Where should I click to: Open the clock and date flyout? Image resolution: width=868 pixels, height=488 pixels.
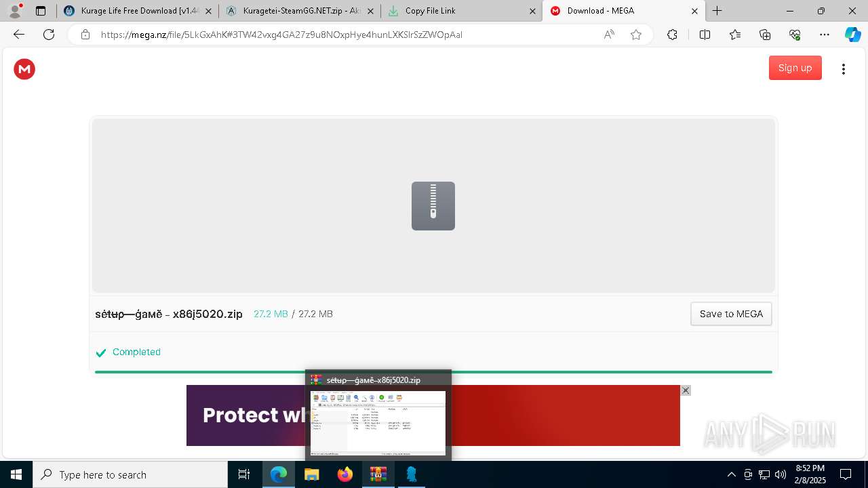coord(810,474)
